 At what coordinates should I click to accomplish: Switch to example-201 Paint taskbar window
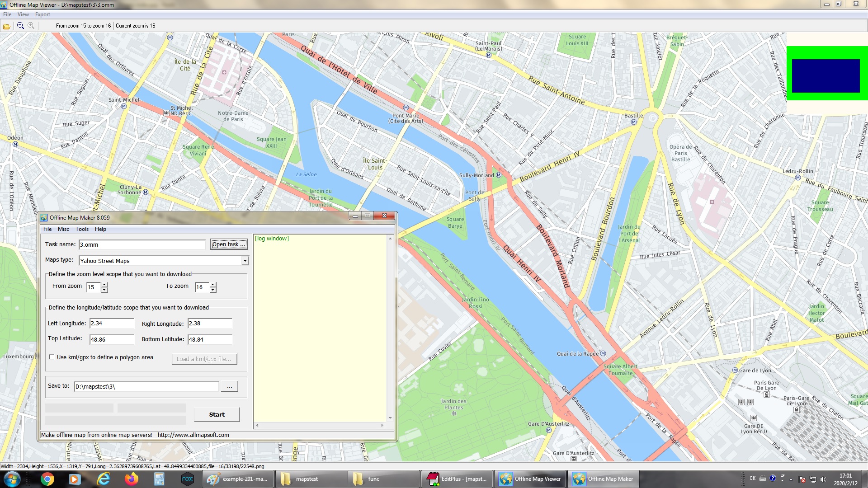click(x=238, y=479)
